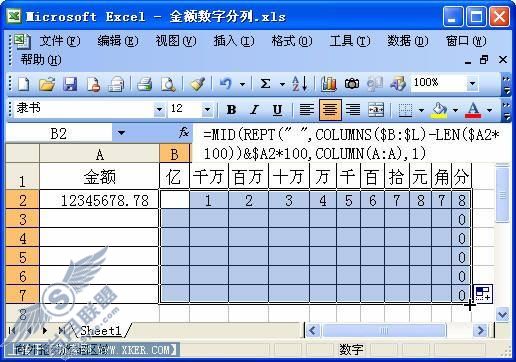This screenshot has height=362, width=516.
Task: Toggle Bold formatting
Action: tap(231, 109)
